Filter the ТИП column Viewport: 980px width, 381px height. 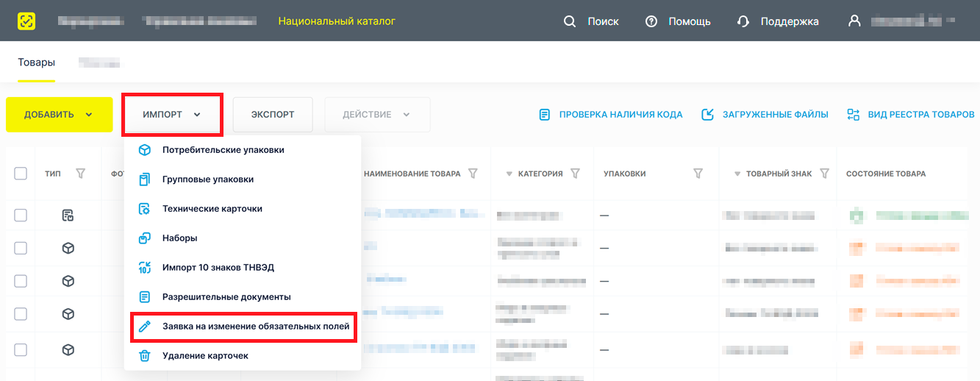click(x=81, y=174)
